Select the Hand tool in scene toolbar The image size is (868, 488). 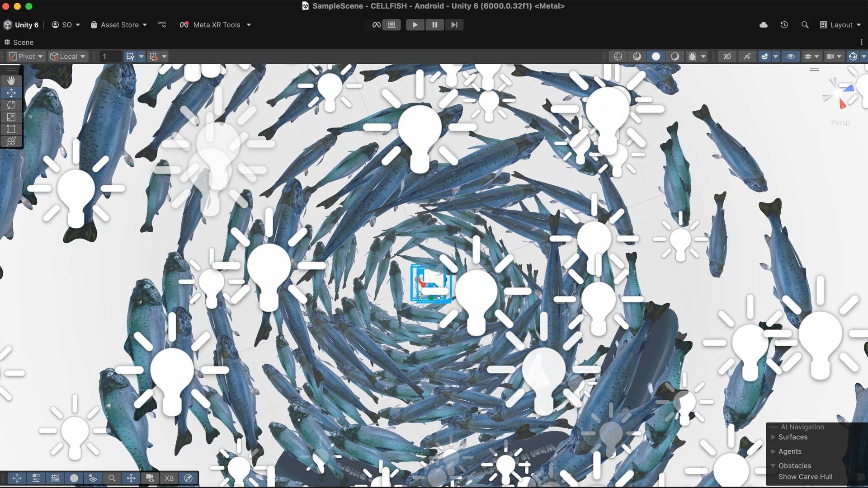(11, 80)
